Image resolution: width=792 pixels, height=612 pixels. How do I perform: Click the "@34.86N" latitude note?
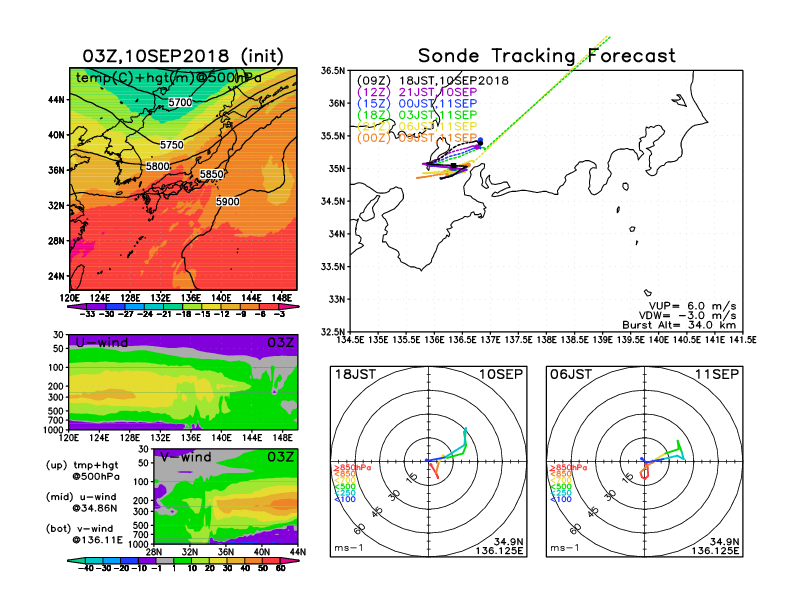pyautogui.click(x=94, y=508)
